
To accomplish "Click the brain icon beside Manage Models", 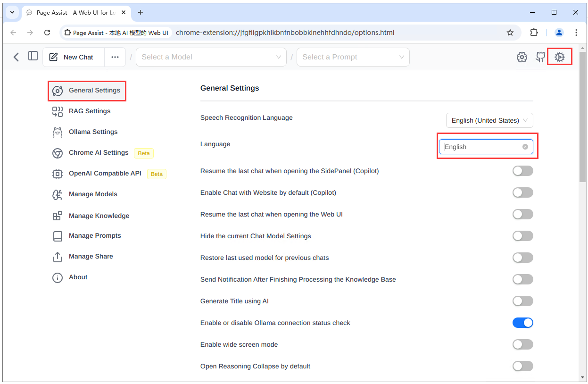I will click(x=58, y=195).
